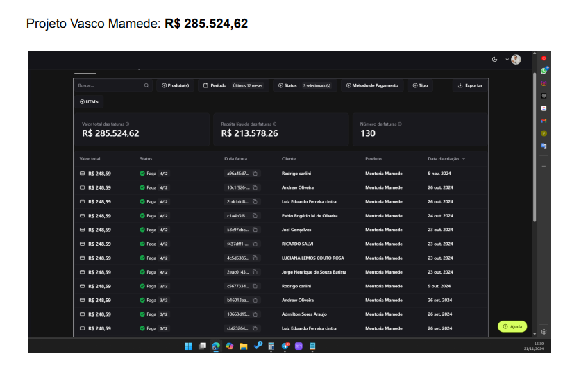The height and width of the screenshot is (370, 588).
Task: Add a new sidebar app with plus
Action: (544, 166)
